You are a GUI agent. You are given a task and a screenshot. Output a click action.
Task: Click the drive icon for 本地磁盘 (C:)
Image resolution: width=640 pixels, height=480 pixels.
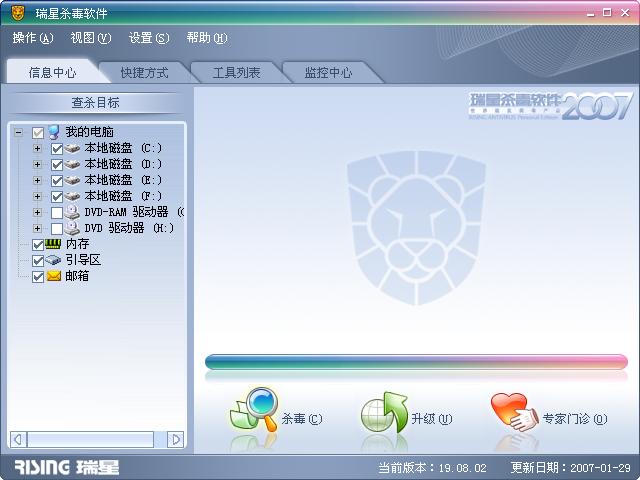pos(72,148)
